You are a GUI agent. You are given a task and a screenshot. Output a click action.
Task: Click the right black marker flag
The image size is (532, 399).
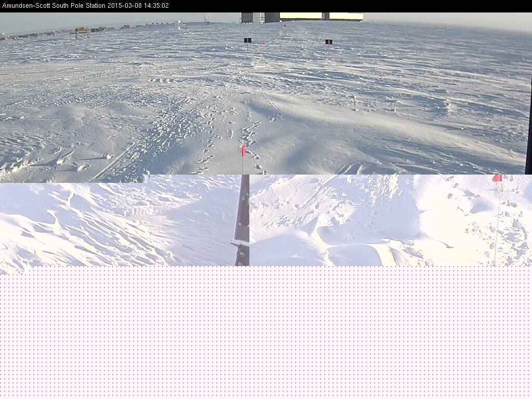[x=328, y=42]
